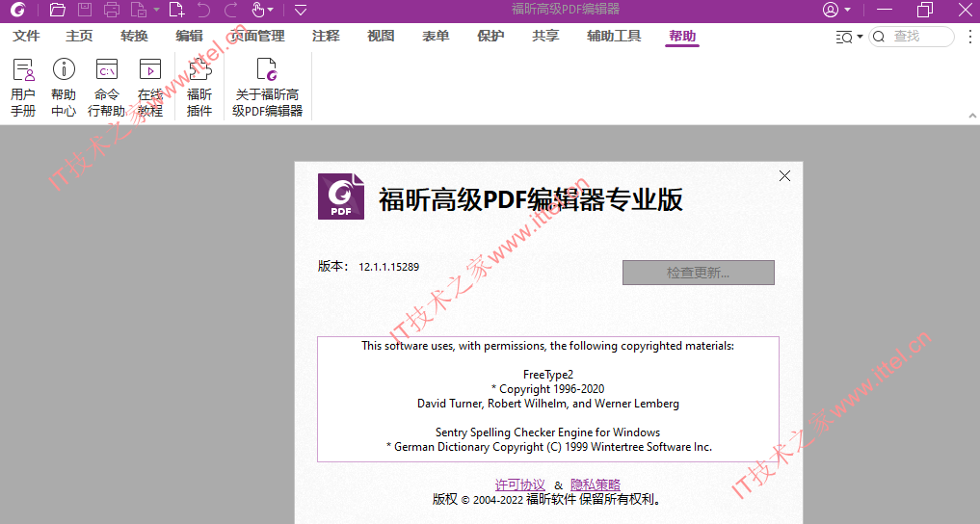Open 命令行帮助 command line help
This screenshot has height=524, width=980.
coord(106,88)
